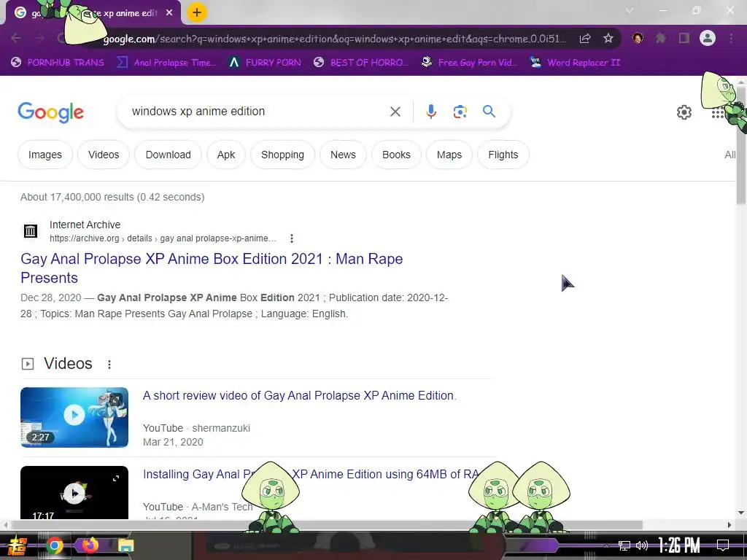This screenshot has height=560, width=747.
Task: Open the Internet Archive result title link
Action: 212,268
